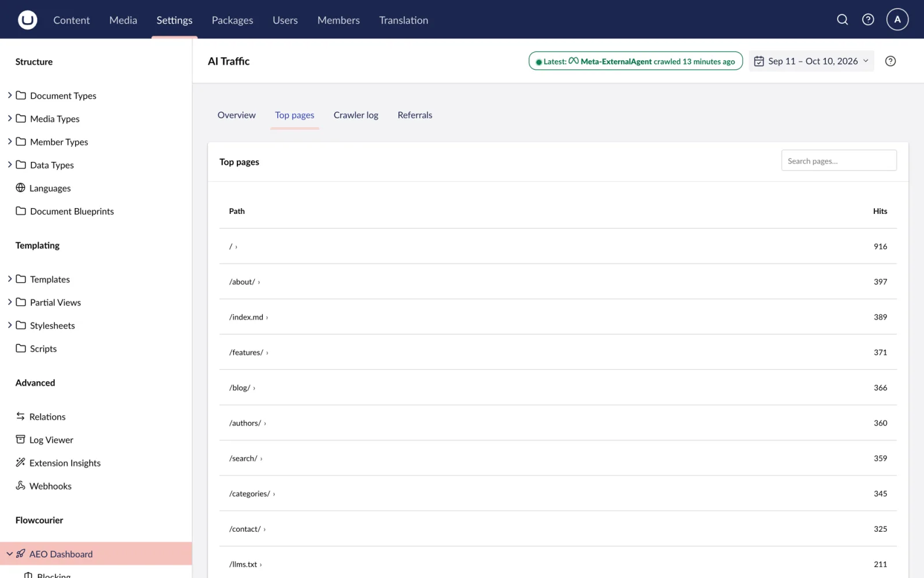
Task: Click the Relations arrows icon
Action: (21, 416)
